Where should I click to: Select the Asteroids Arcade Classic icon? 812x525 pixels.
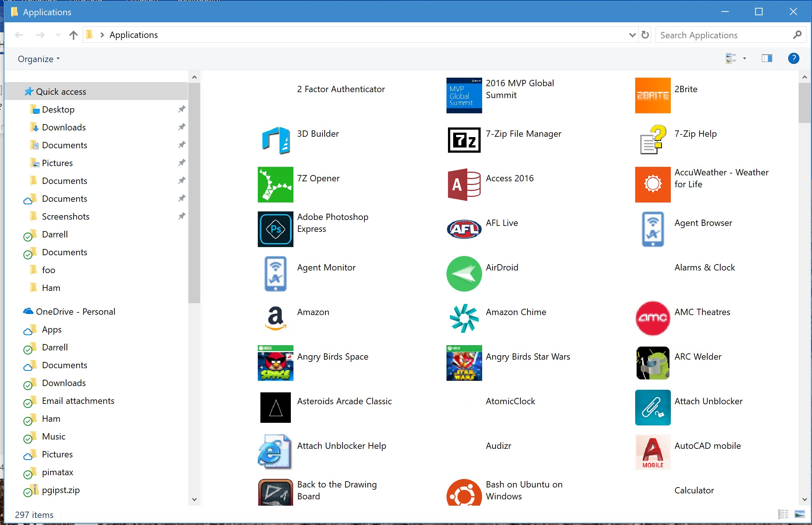tap(276, 408)
